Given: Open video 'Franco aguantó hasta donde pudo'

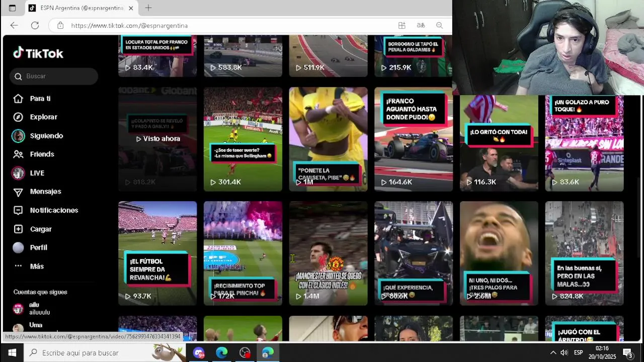Looking at the screenshot, I should click(x=414, y=139).
